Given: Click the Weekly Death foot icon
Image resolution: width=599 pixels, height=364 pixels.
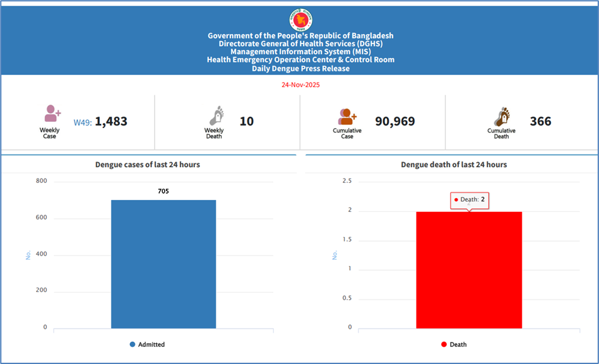Looking at the screenshot, I should [216, 115].
